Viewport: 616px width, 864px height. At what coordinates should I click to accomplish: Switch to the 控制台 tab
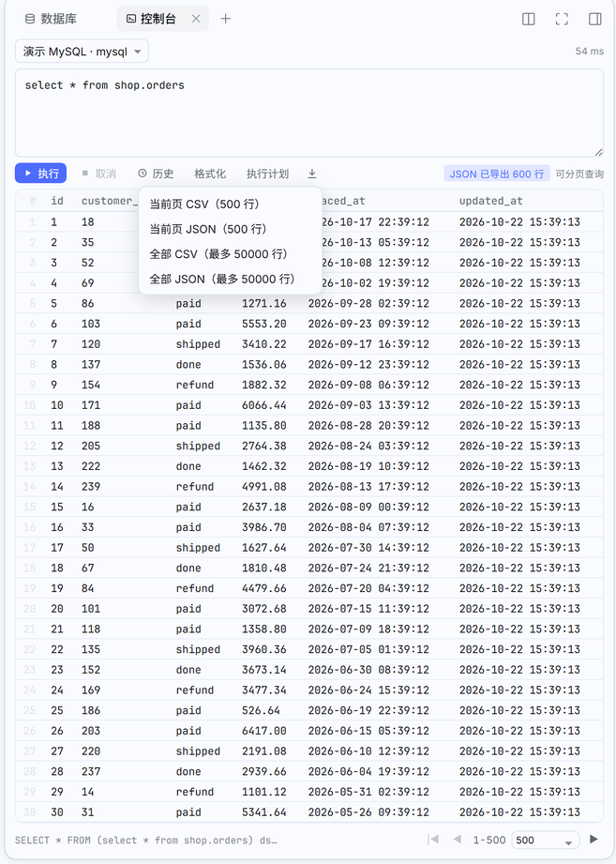tap(151, 19)
